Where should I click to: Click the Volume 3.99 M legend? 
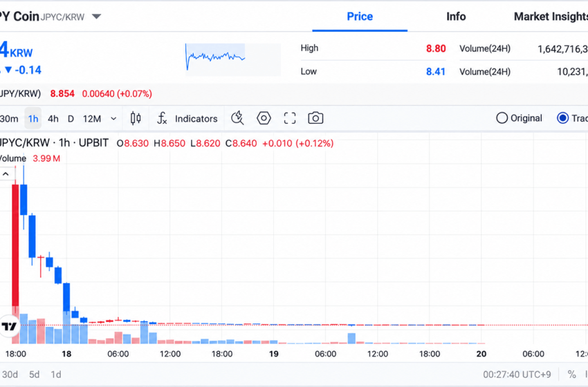click(x=30, y=158)
